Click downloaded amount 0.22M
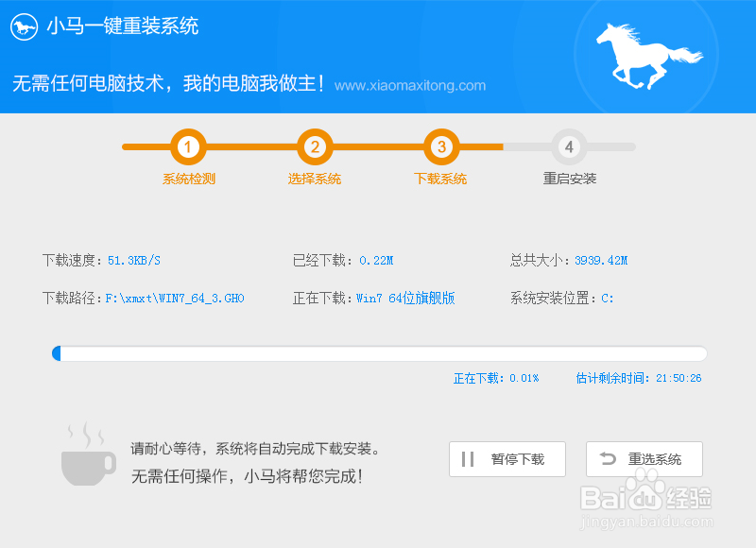 click(x=376, y=261)
